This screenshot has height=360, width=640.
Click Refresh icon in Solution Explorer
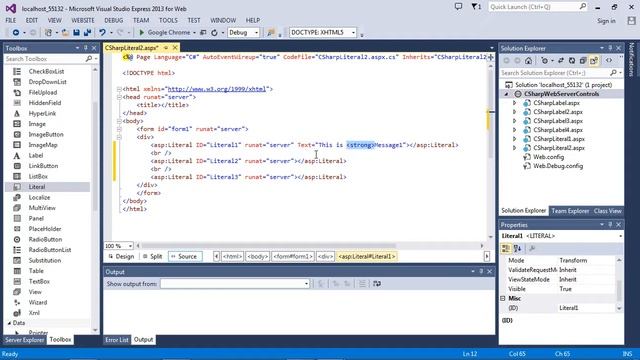(x=572, y=60)
